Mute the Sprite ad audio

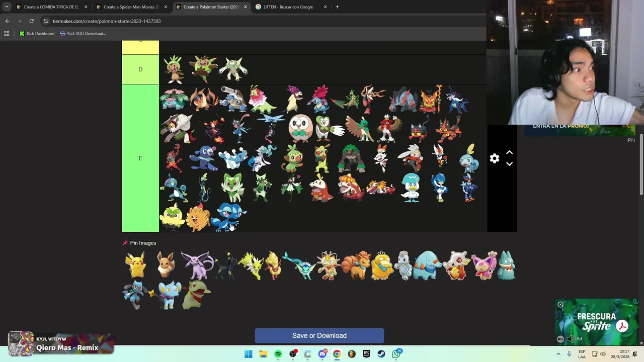[571, 339]
